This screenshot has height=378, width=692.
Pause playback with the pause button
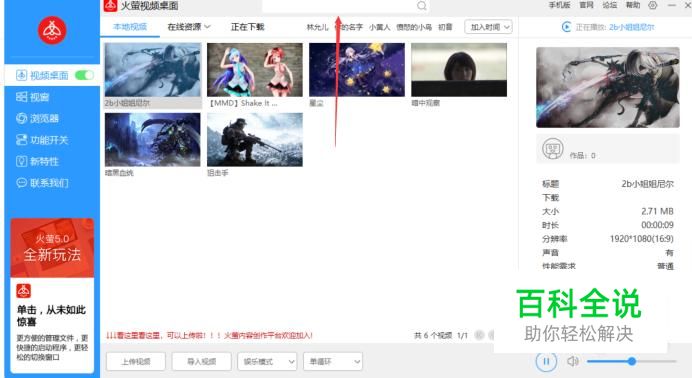(x=546, y=362)
